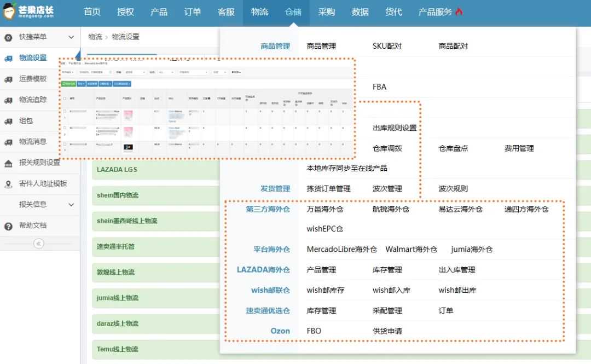Screen dimensions: 591x364
Task: Go to the 首页 tab
Action: (x=92, y=11)
